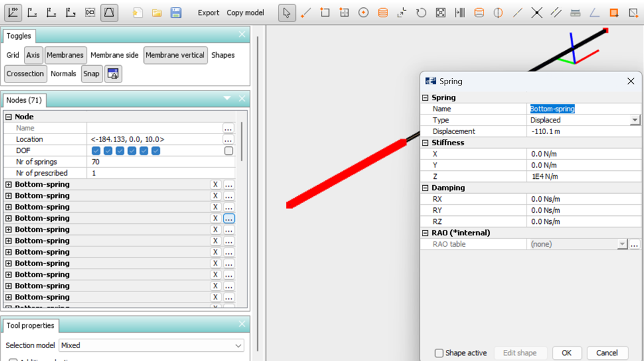Select the split circle tool
644x361 pixels.
click(498, 13)
